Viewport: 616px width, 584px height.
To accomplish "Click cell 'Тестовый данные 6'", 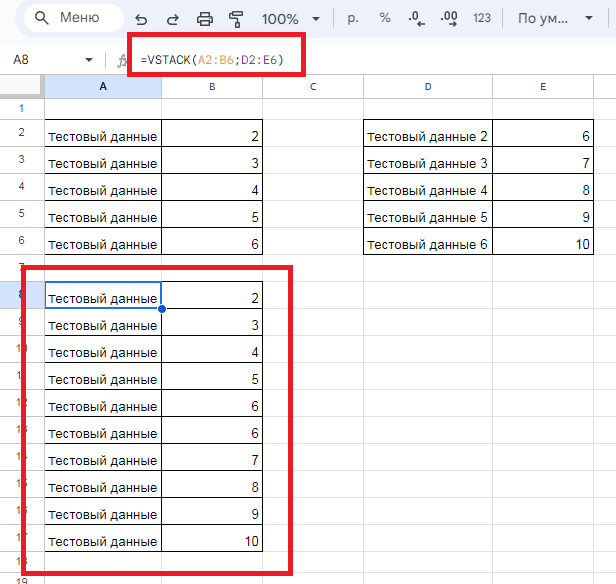I will (x=428, y=241).
